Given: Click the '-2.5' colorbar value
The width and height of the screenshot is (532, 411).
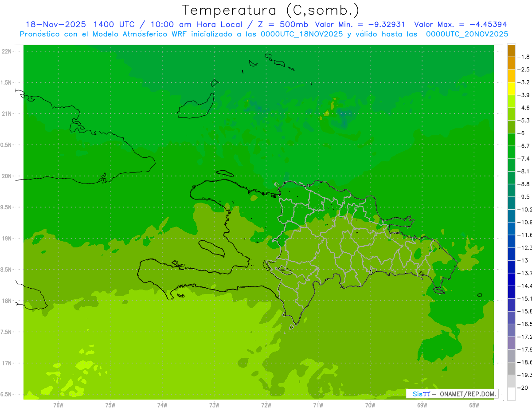Looking at the screenshot, I should tap(524, 70).
